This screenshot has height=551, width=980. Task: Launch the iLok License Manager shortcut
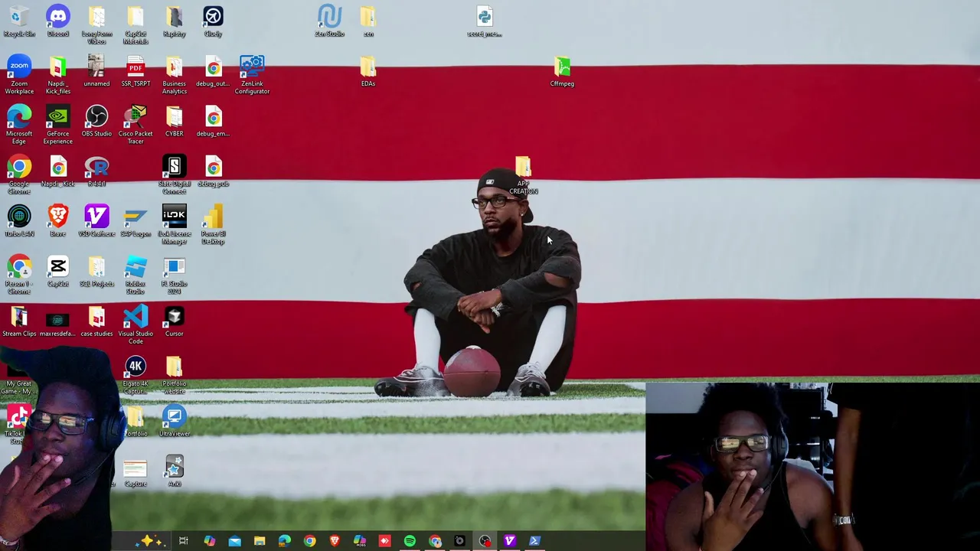tap(174, 225)
